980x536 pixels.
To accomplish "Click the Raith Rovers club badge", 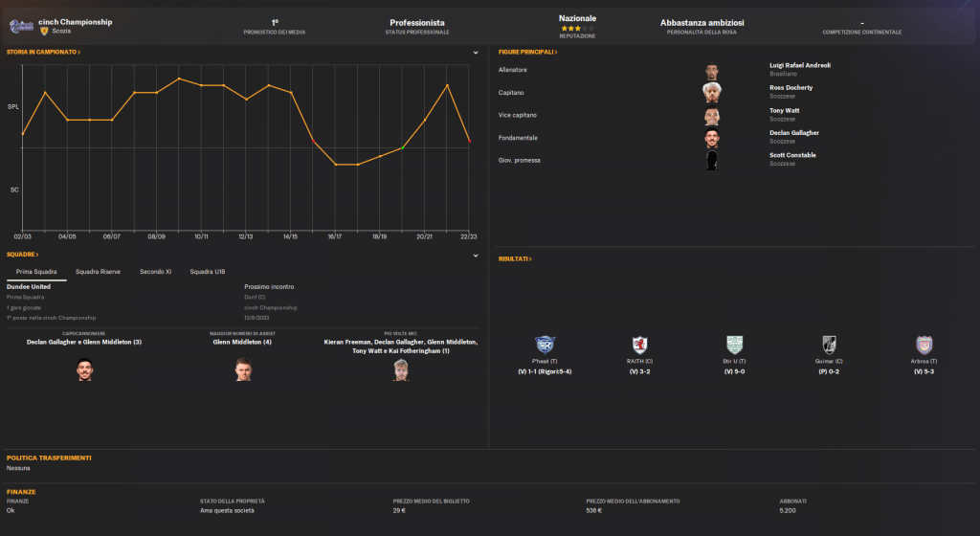I will point(639,345).
